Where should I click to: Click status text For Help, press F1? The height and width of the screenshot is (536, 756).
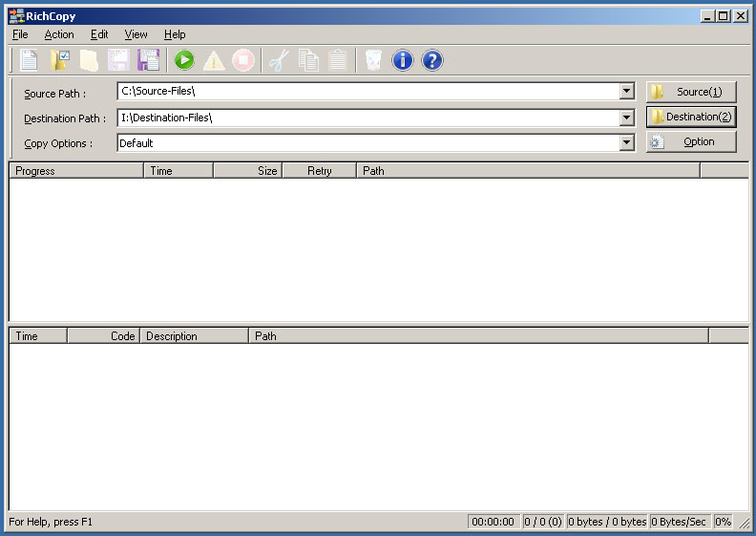click(x=51, y=522)
